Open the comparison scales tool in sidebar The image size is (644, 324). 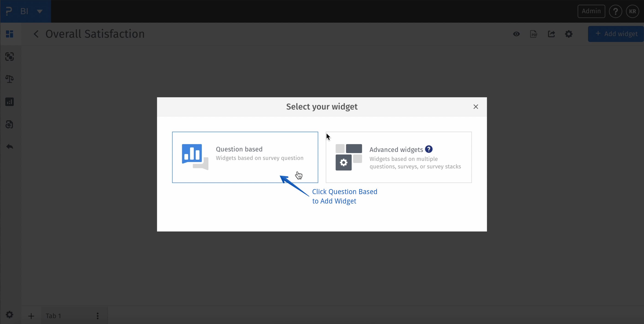(x=9, y=79)
